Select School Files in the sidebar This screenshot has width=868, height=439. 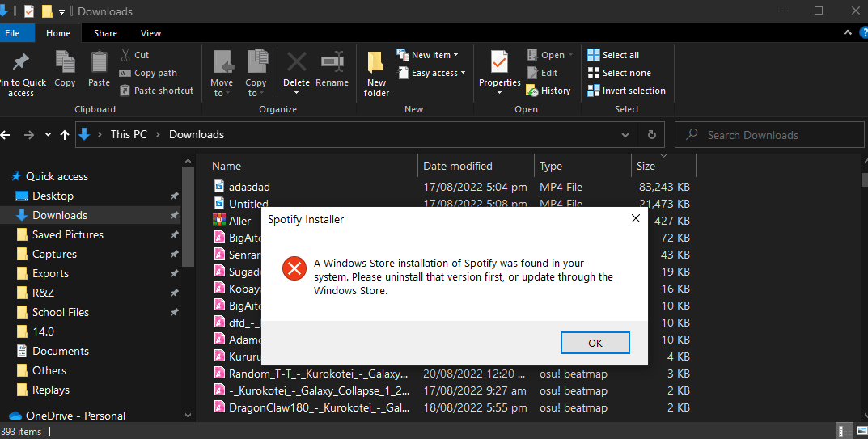point(61,312)
